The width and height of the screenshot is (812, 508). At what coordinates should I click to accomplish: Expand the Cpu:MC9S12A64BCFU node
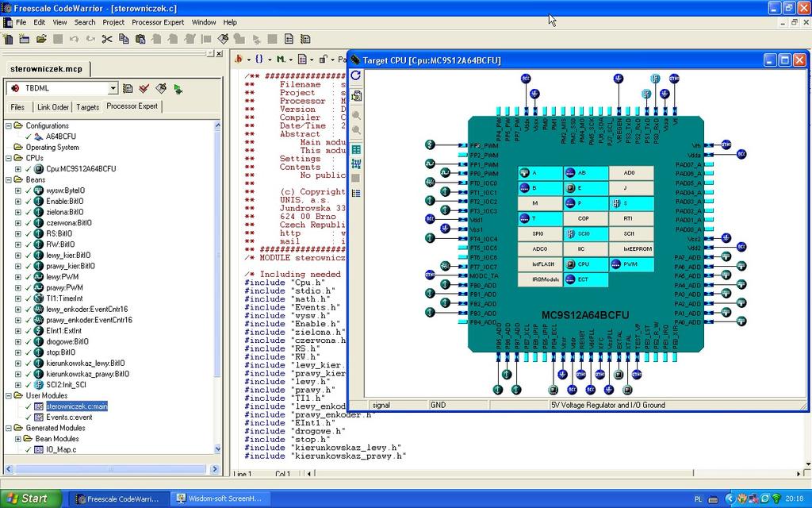point(18,169)
